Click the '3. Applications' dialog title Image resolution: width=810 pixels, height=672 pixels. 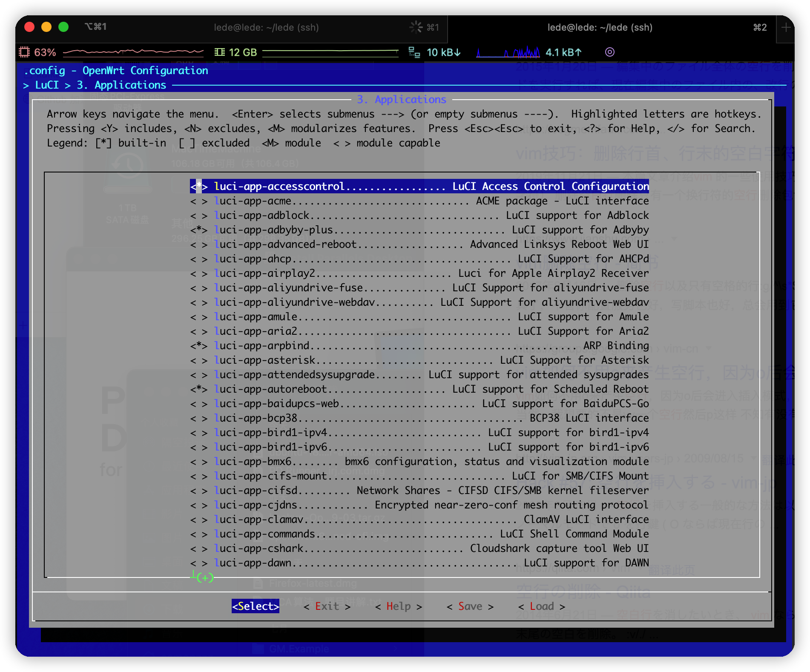[x=402, y=100]
